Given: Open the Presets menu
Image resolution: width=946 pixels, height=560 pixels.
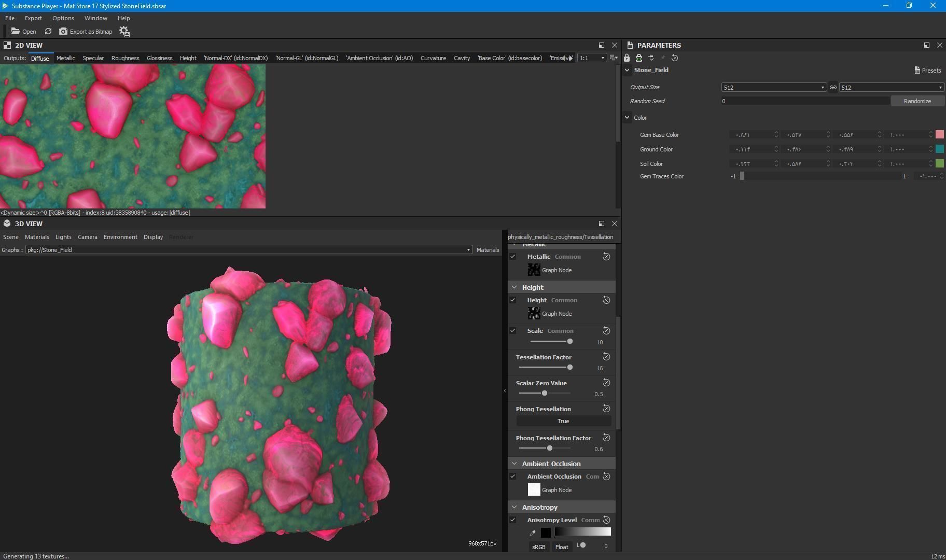Looking at the screenshot, I should [928, 70].
